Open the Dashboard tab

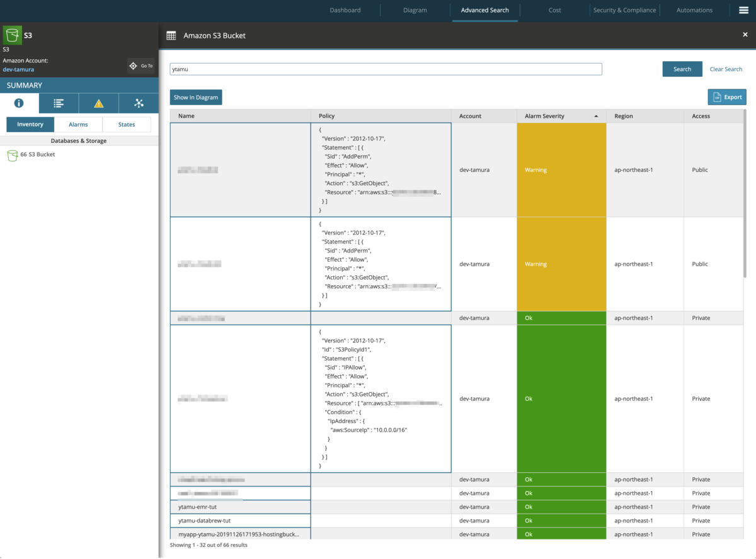coord(345,10)
